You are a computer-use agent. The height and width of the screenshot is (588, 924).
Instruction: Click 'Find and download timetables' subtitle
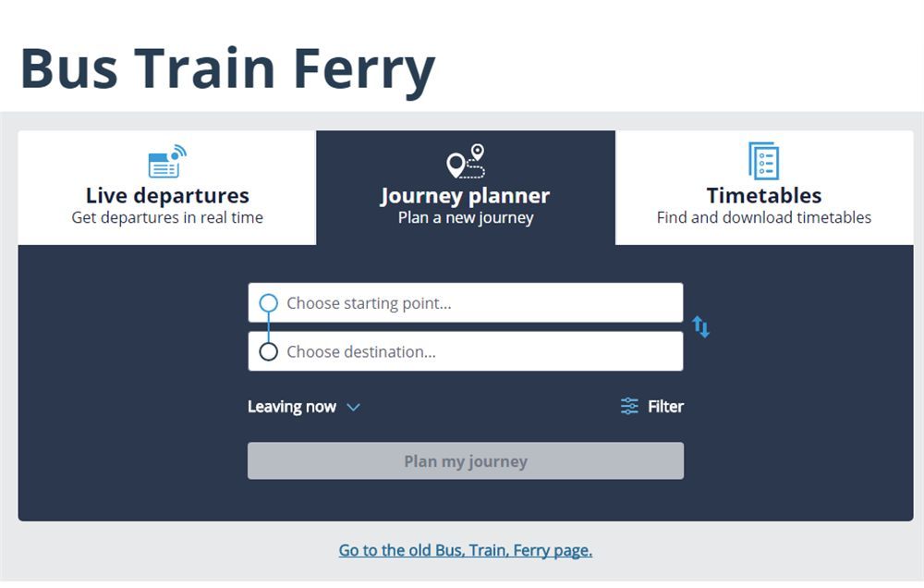[x=764, y=217]
